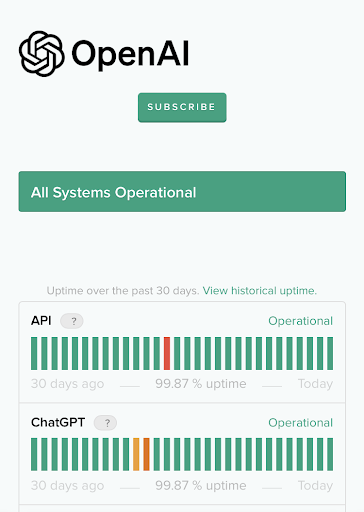This screenshot has height=512, width=364.
Task: Click the yellow bar in ChatGPT uptime
Action: pyautogui.click(x=136, y=454)
